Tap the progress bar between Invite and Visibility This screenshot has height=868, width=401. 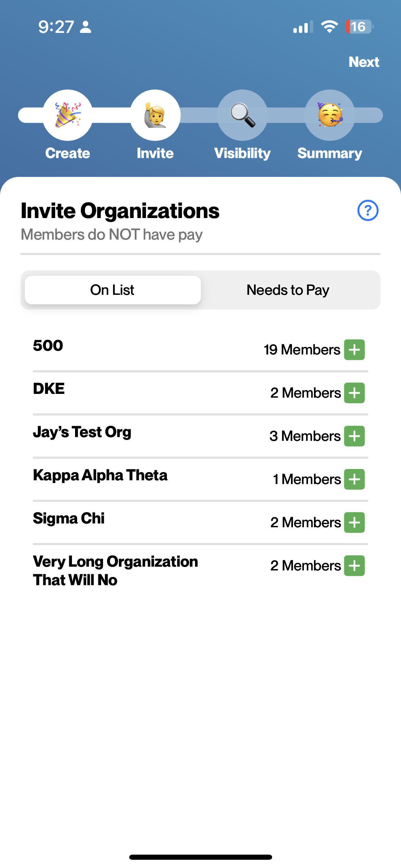(199, 115)
